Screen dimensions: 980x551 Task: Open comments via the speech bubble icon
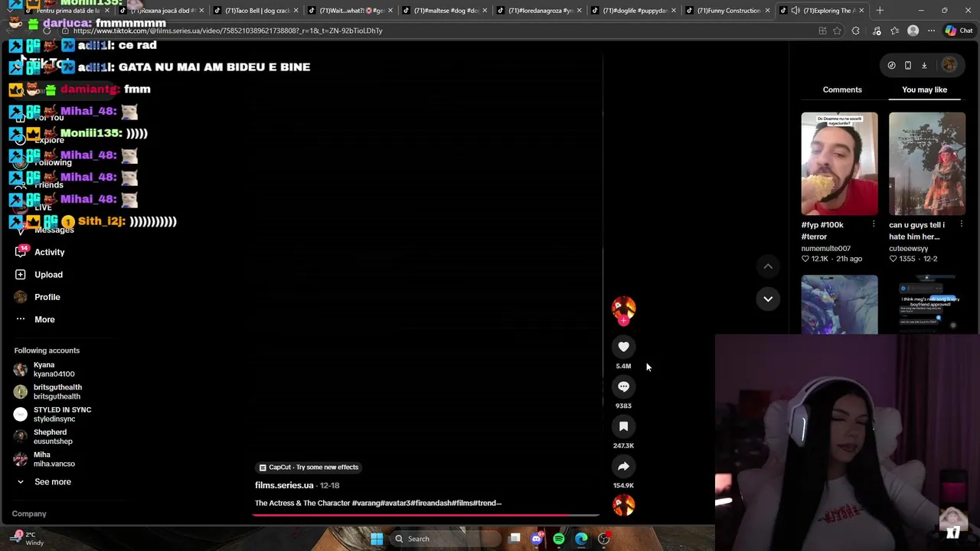click(x=623, y=386)
